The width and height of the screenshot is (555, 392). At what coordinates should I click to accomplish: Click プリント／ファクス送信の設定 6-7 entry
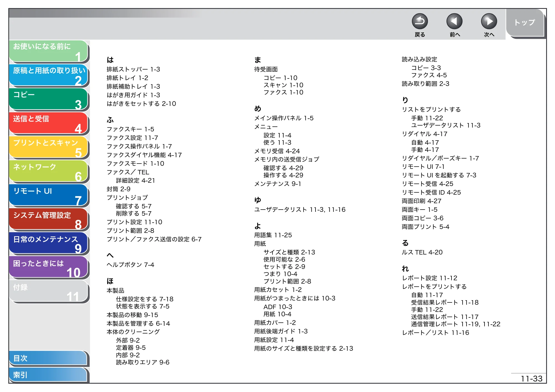tap(154, 239)
